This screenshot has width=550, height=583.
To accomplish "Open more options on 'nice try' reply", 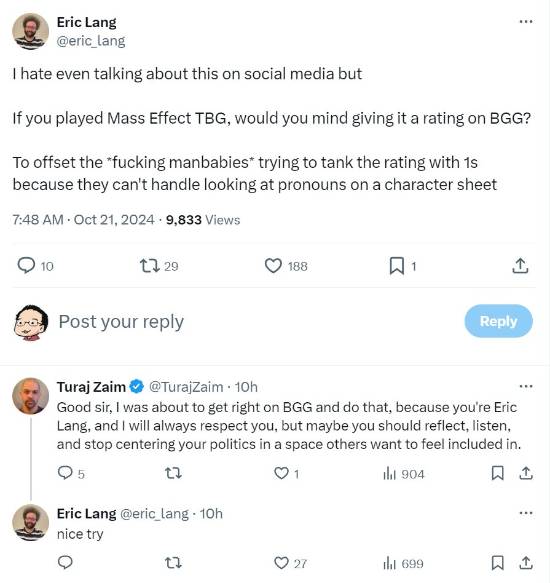I will [525, 513].
